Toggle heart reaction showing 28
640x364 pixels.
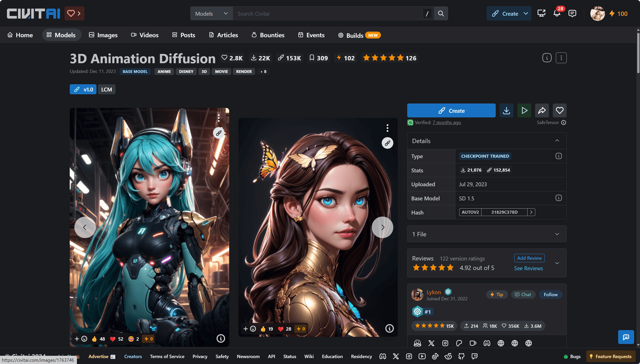[285, 329]
